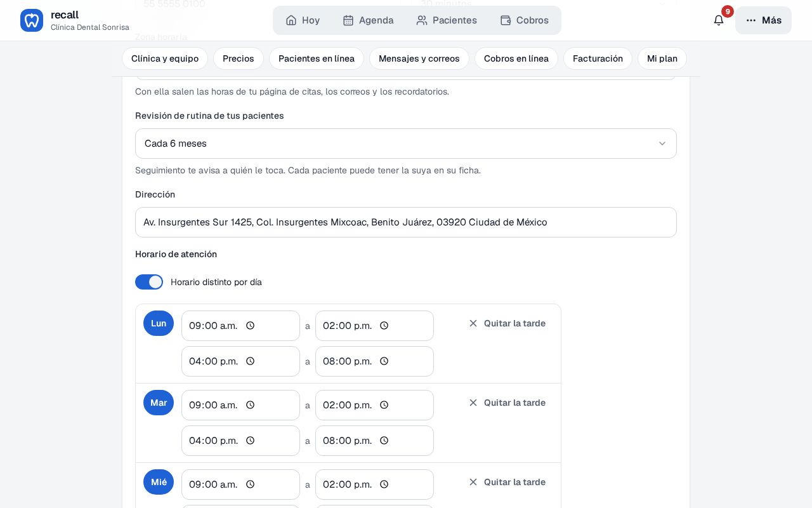
Task: Click Mar afternoon end time 08:00 p.m.
Action: coord(374,441)
